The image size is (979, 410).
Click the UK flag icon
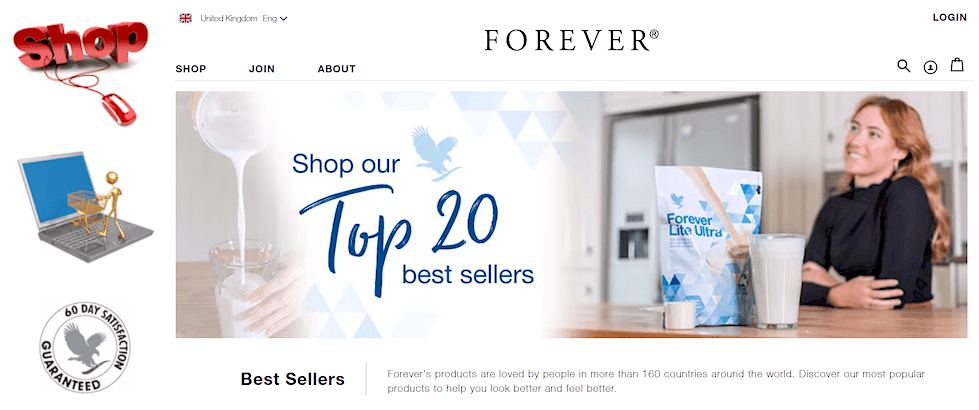(185, 18)
